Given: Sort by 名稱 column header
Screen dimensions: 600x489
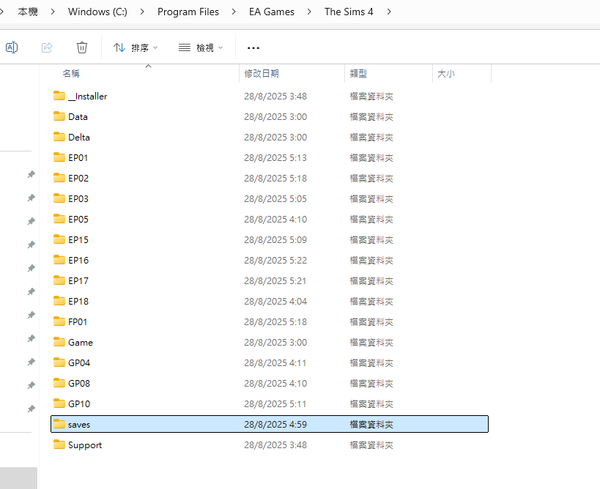Looking at the screenshot, I should 71,73.
